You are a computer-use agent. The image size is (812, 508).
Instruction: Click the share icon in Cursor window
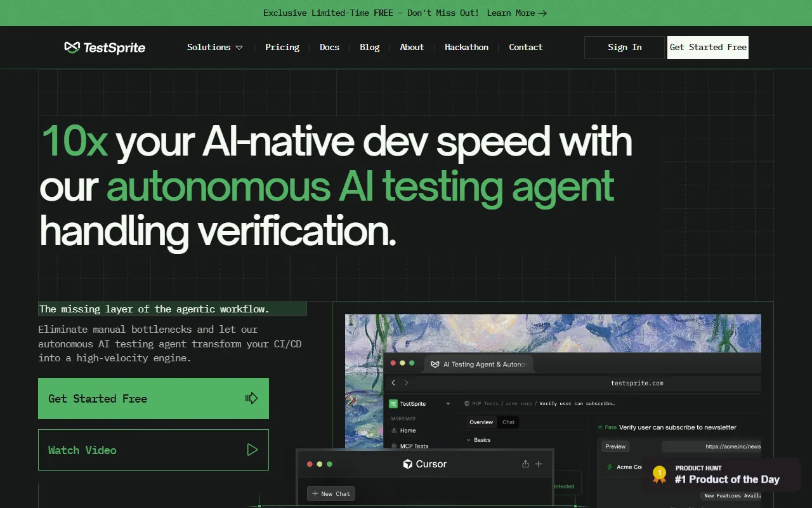525,464
